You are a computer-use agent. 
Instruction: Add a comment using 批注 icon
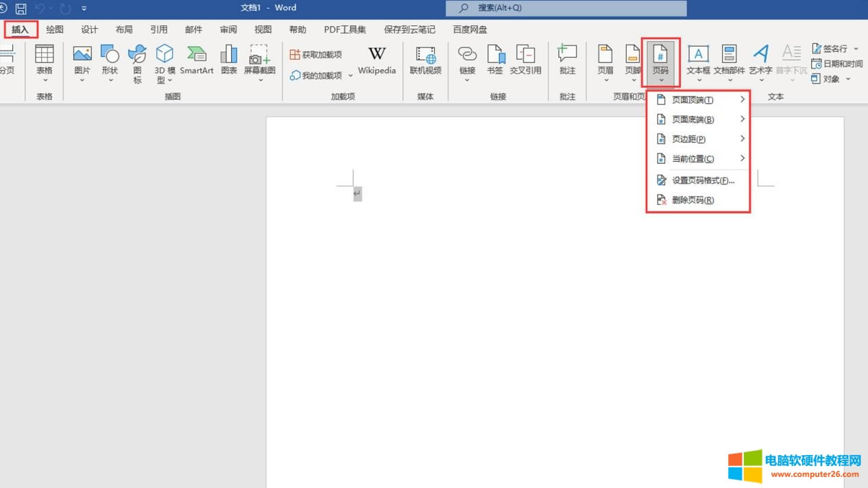point(567,60)
